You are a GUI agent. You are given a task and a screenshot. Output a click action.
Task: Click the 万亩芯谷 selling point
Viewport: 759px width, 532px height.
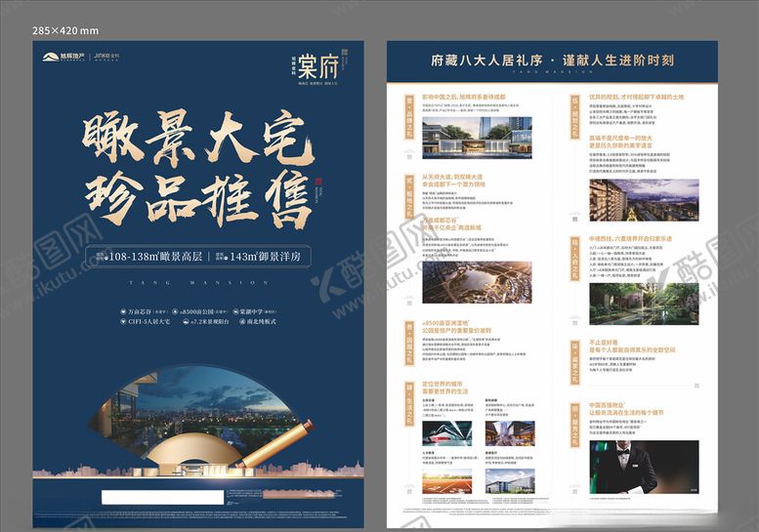145,312
